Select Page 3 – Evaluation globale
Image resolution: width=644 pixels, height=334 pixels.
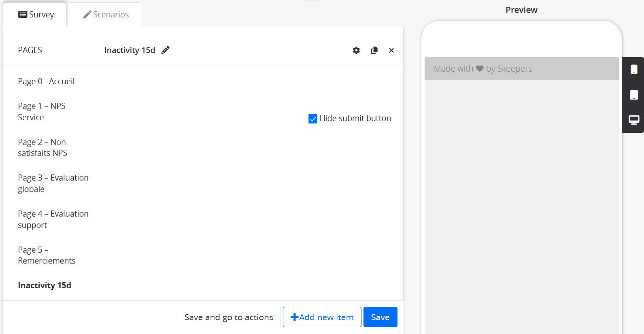[x=53, y=183]
